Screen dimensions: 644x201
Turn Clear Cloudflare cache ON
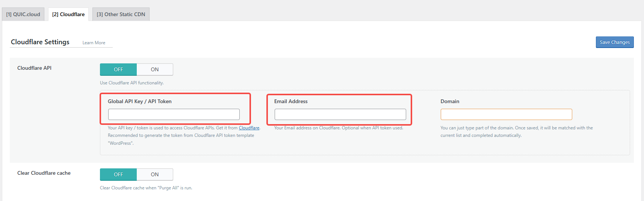pos(155,174)
